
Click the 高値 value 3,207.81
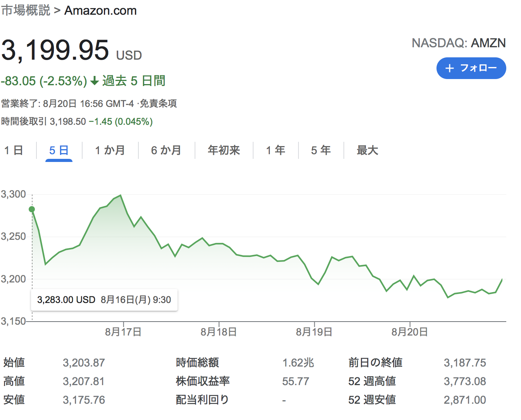pyautogui.click(x=84, y=382)
